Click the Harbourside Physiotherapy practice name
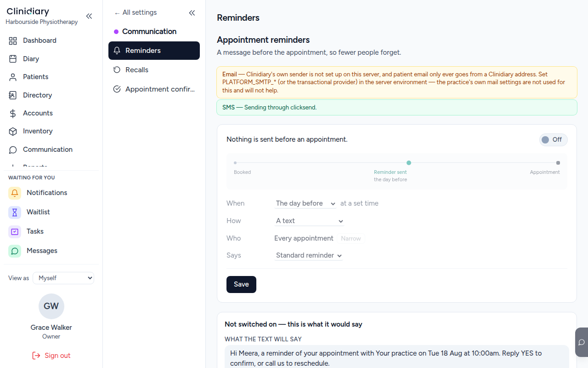 click(42, 22)
